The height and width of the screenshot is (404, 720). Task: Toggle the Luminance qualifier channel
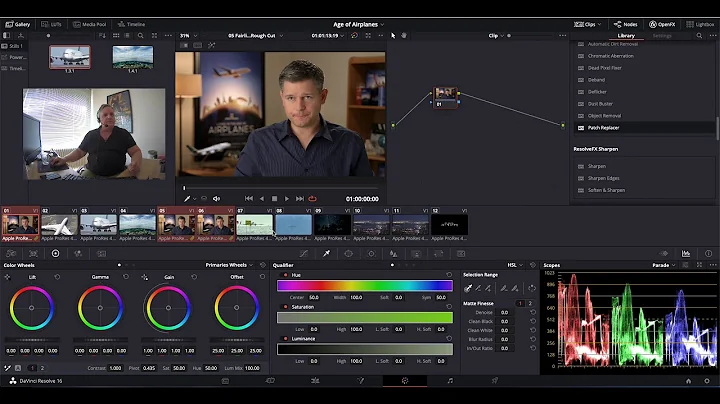(286, 338)
